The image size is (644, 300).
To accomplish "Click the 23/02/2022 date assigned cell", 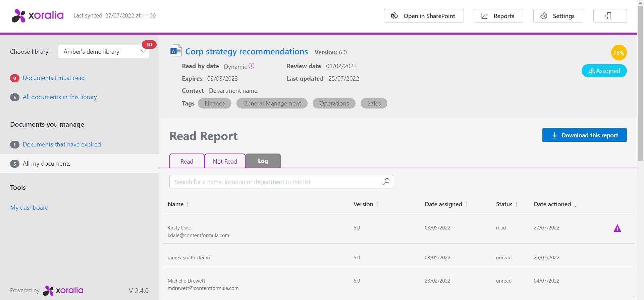I will [x=437, y=281].
